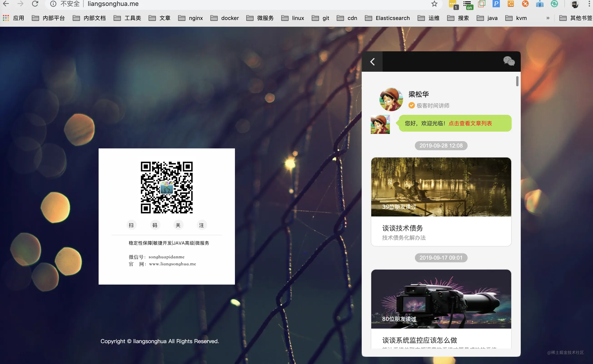Open the 搜索 bookmark folder
Screen dimensions: 593x364
click(458, 18)
